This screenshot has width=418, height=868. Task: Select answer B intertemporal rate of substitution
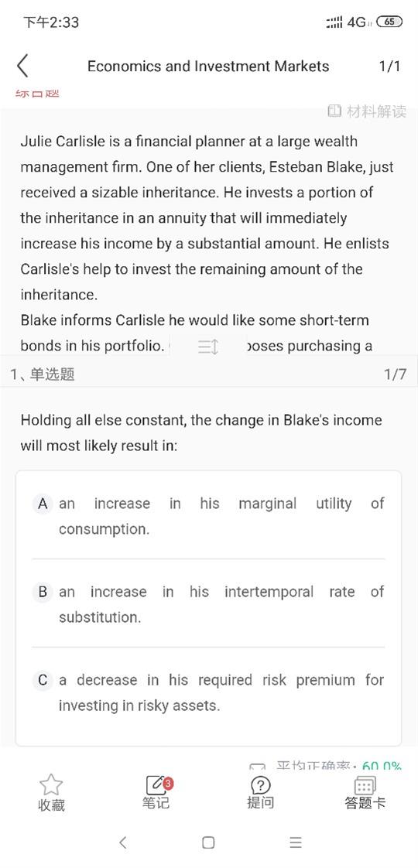pos(208,604)
